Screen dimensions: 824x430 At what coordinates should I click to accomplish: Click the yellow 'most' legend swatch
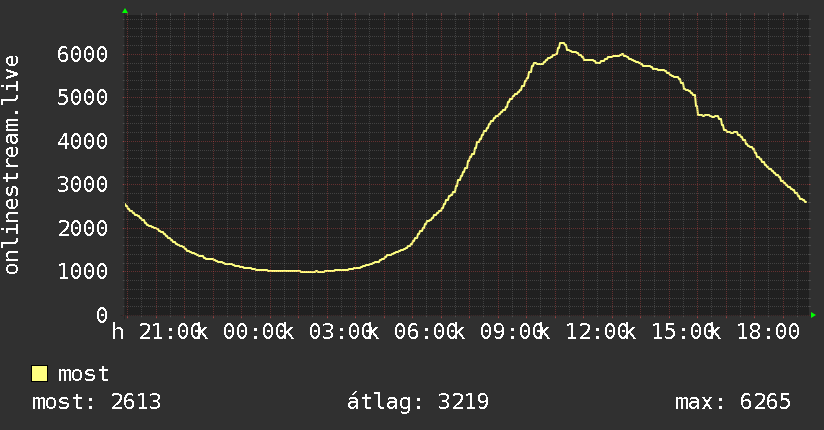click(39, 374)
